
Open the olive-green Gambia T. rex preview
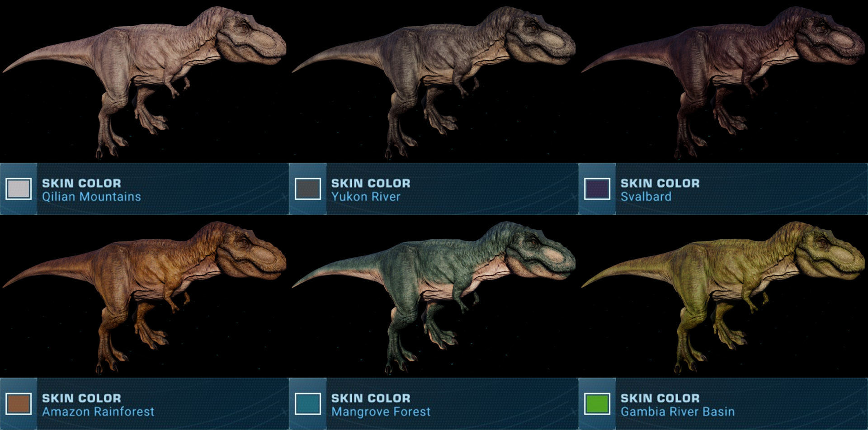pos(723,297)
